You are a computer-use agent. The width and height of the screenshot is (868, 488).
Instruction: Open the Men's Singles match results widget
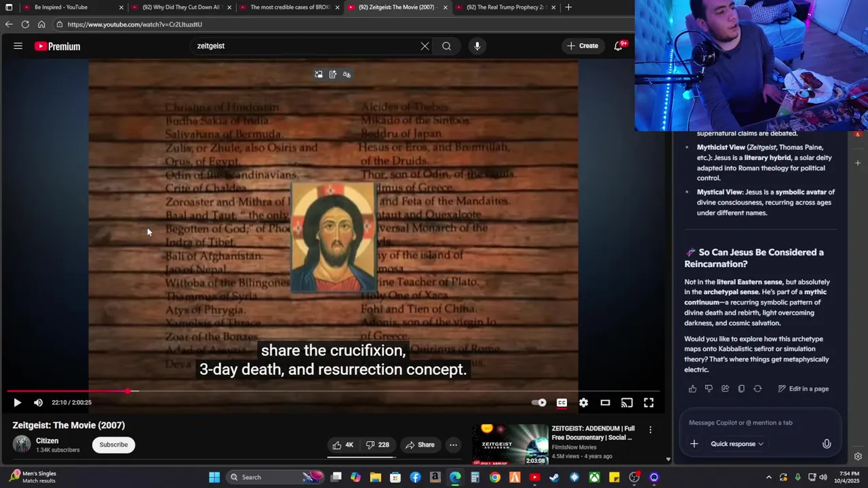tap(33, 477)
